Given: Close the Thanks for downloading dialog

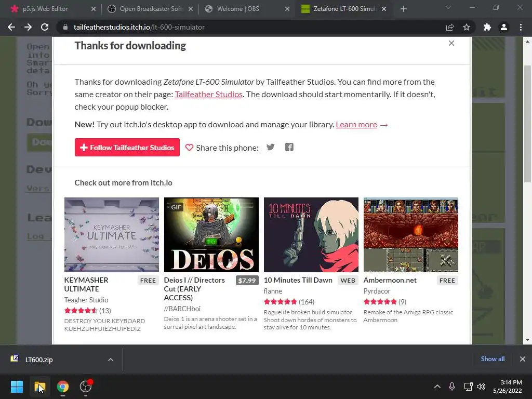Looking at the screenshot, I should coord(451,43).
